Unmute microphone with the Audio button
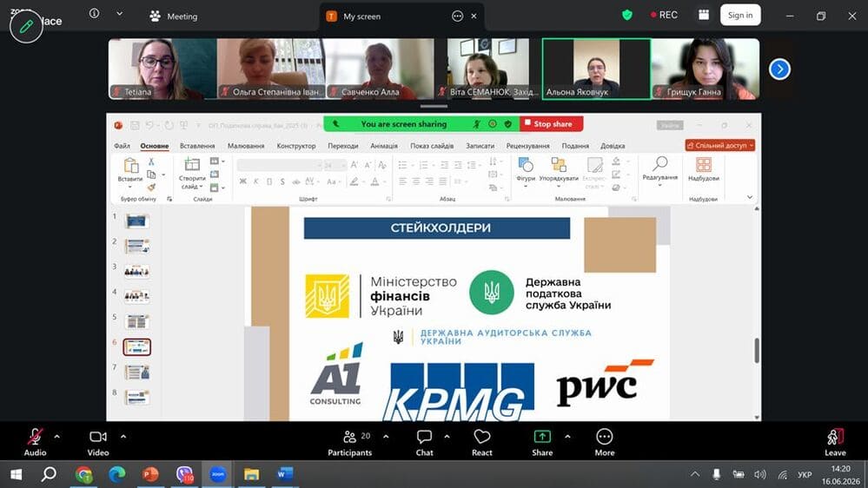This screenshot has width=868, height=488. [x=35, y=442]
